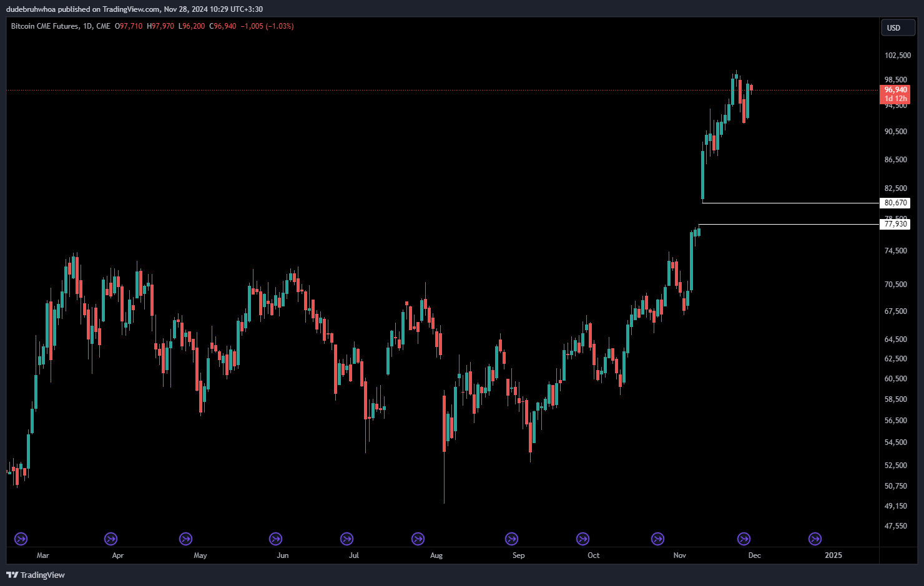
Task: Click the rollover marker before June
Action: click(x=275, y=539)
